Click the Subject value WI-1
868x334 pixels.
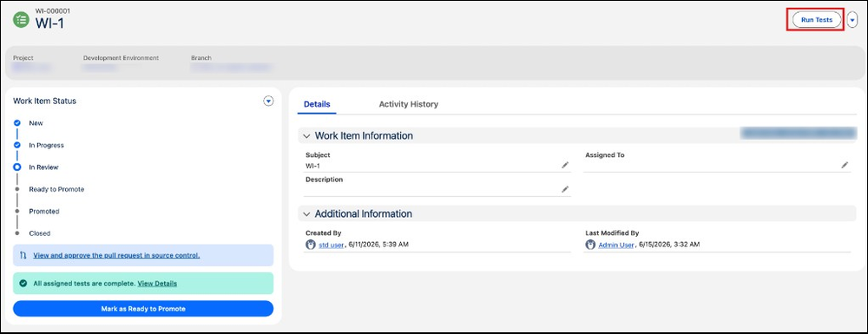tap(312, 166)
